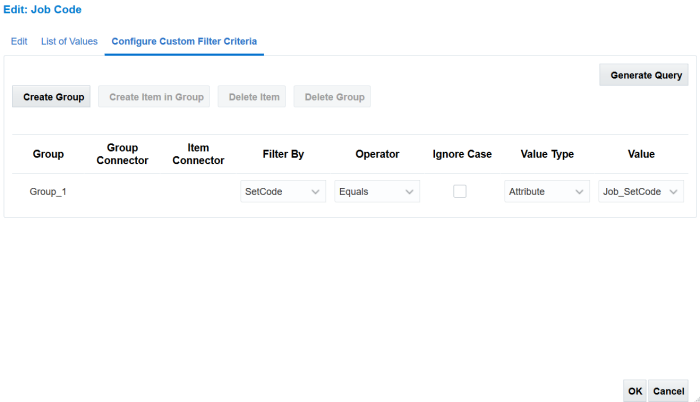Expand the Job_SetCode value dropdown
Viewport: 700px width, 402px height.
(641, 191)
